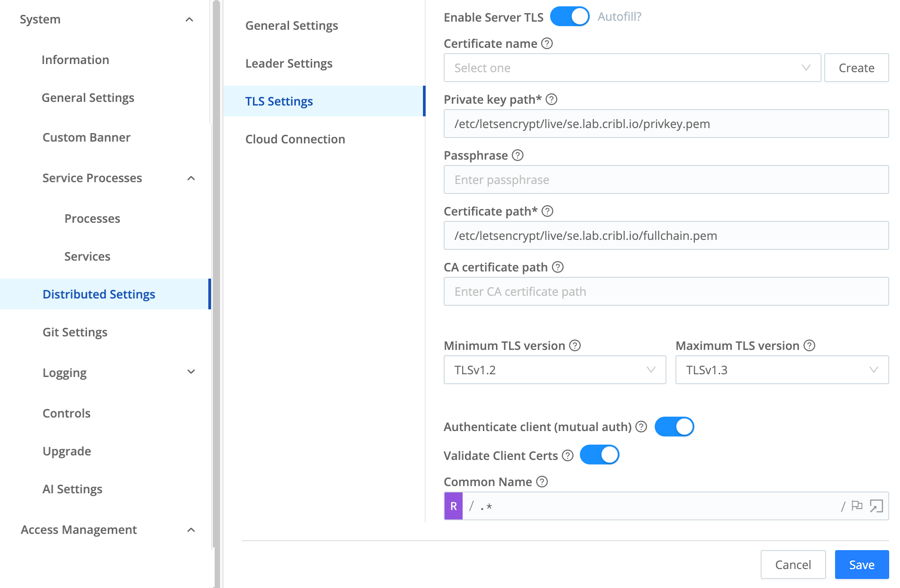This screenshot has width=900, height=588.
Task: Click Minimum TLS version help icon
Action: pos(575,346)
